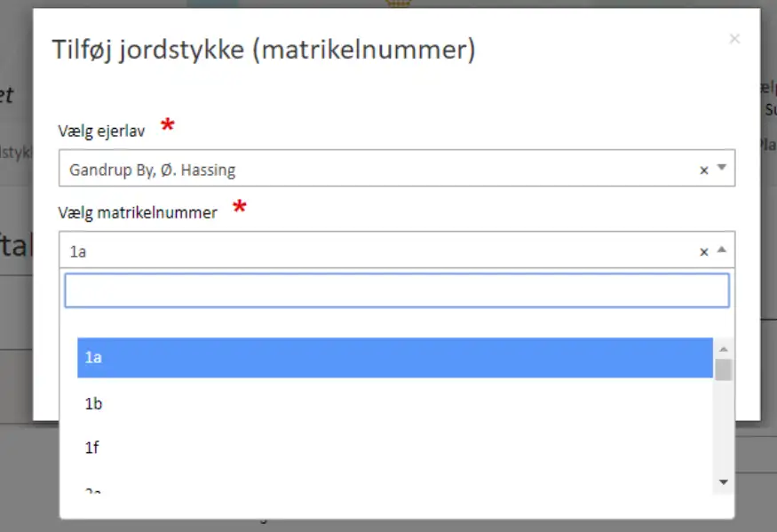The image size is (777, 532).
Task: Select the partially visible option below 1f
Action: coord(394,488)
